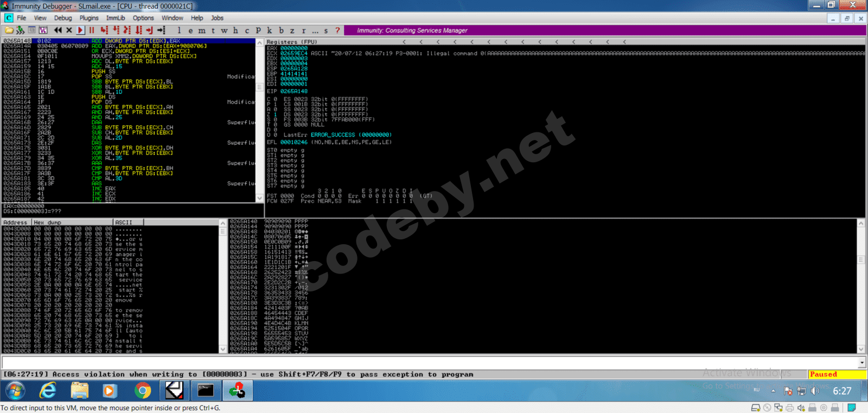Click stack pane scrollbar up arrow

861,223
